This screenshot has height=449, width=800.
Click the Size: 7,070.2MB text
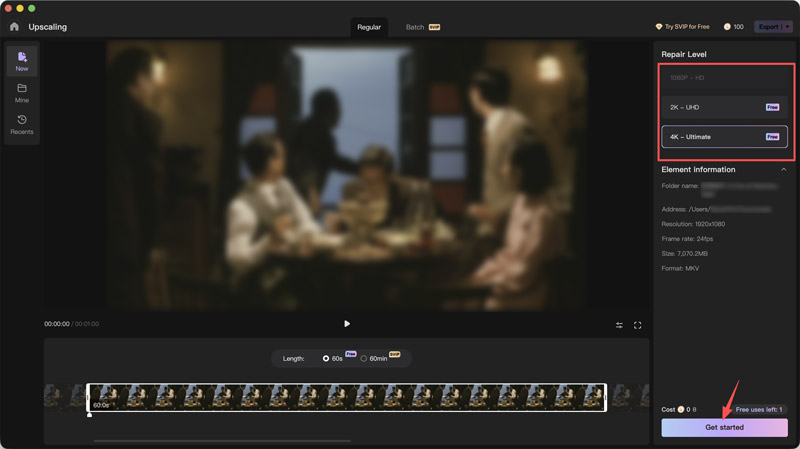(x=684, y=254)
